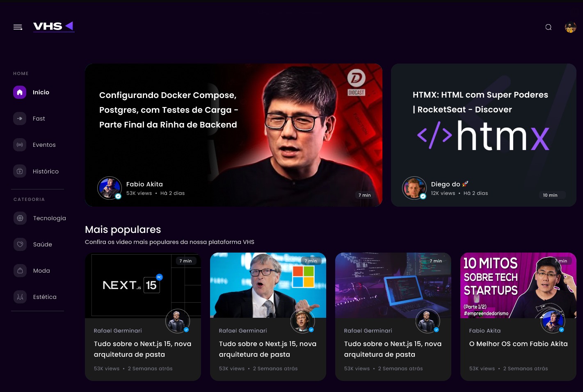Click the VHS logo
The height and width of the screenshot is (392, 583).
pos(54,27)
